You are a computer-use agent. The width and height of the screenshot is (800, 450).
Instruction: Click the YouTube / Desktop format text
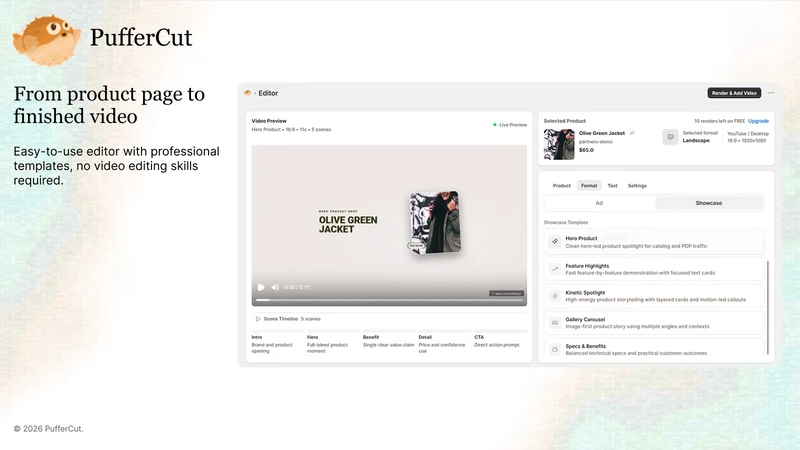[748, 134]
